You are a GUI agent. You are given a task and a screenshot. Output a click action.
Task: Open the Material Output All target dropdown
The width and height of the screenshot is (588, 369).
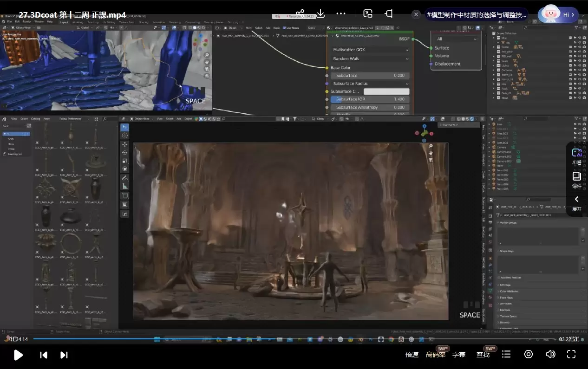point(457,39)
